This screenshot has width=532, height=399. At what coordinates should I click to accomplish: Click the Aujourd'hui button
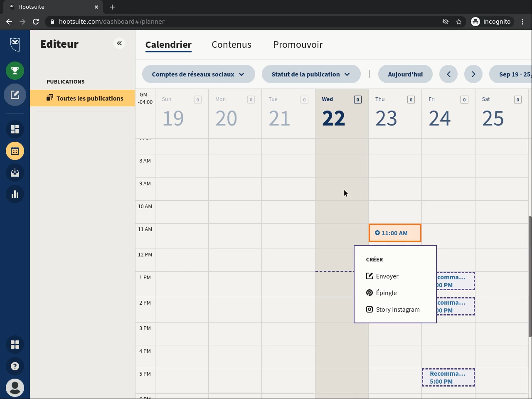[405, 74]
